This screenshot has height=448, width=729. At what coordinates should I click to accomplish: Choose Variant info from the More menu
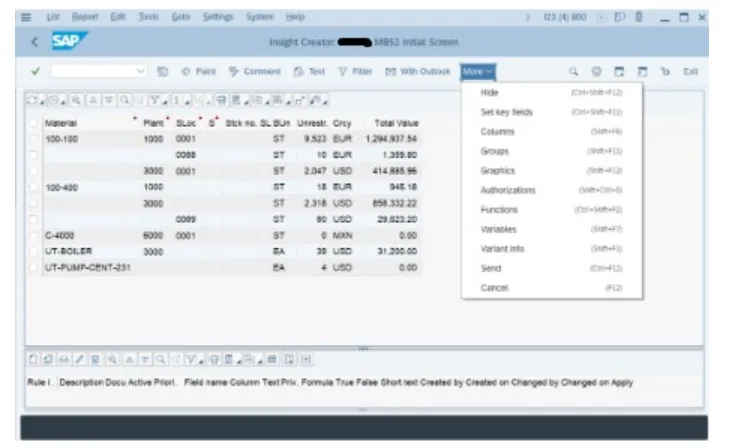[x=551, y=249]
